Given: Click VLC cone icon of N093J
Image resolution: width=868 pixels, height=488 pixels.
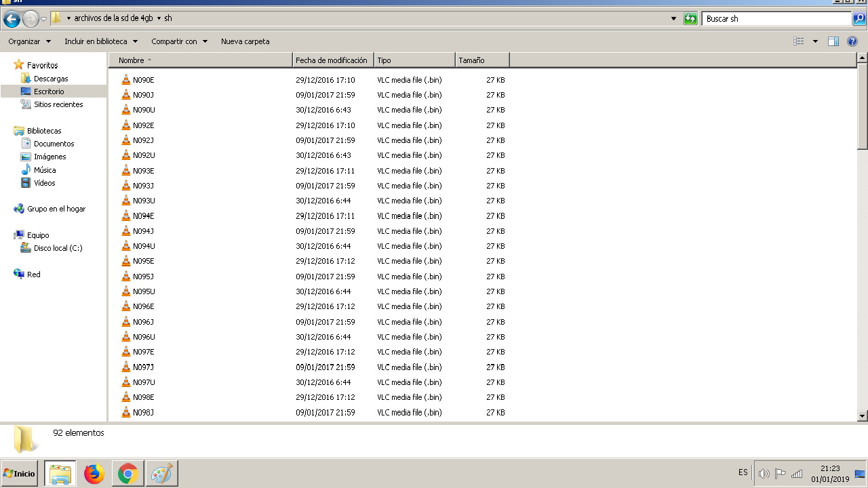Looking at the screenshot, I should pyautogui.click(x=125, y=185).
